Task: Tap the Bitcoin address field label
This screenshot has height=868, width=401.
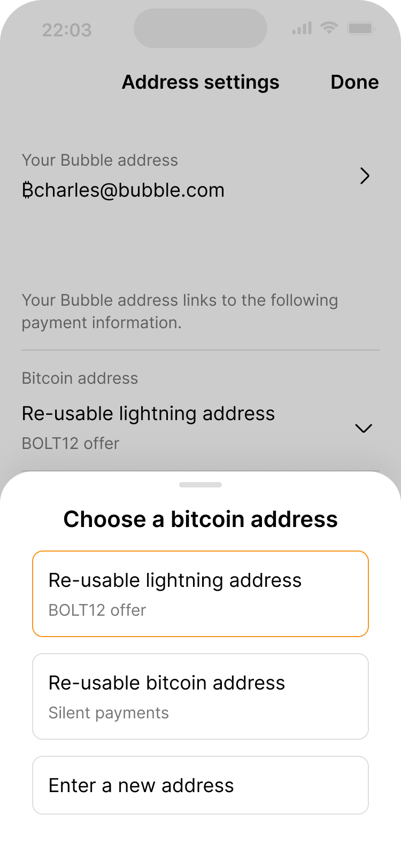Action: tap(80, 378)
